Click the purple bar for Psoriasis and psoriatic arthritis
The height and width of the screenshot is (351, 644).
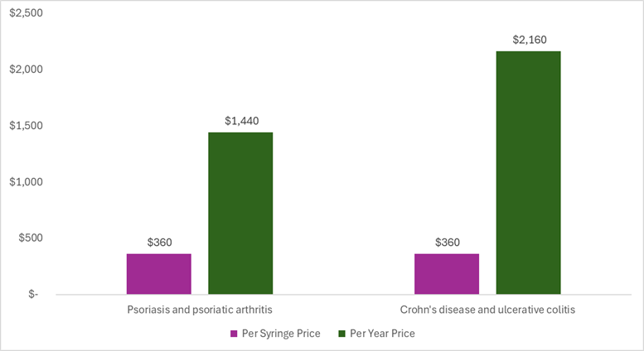[x=159, y=274]
